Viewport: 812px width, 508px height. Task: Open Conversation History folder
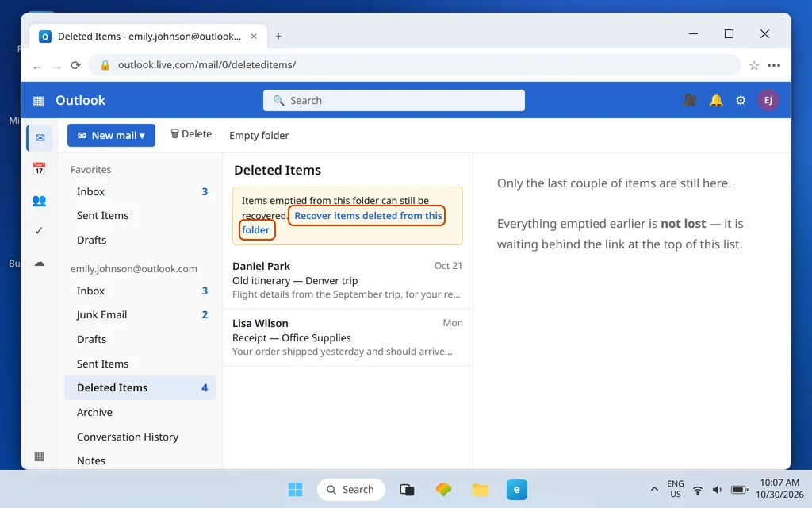click(140, 437)
